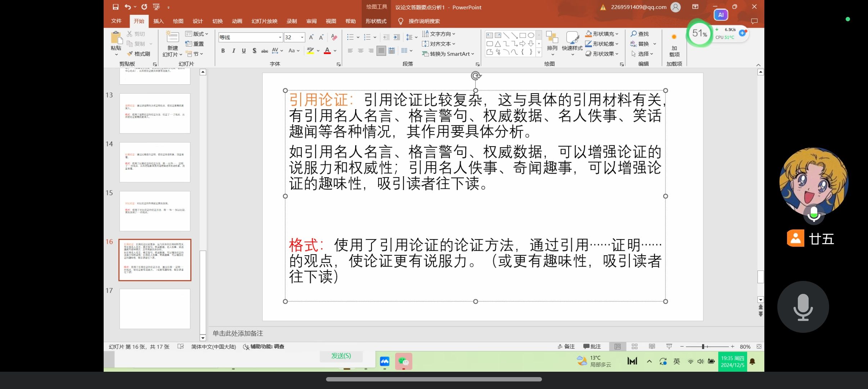868x389 pixels.
Task: Open the Animations ribbon tab
Action: click(237, 21)
